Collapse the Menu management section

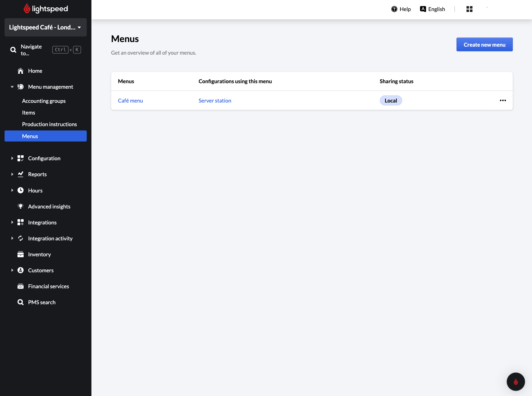12,87
